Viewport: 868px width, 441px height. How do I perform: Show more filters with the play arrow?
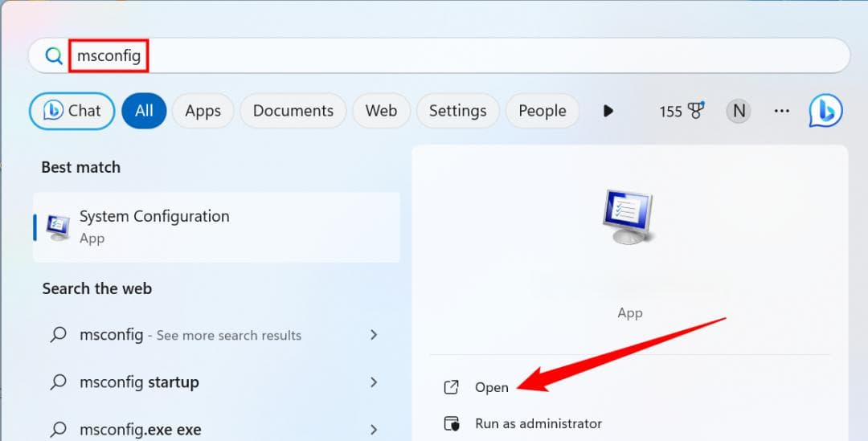(608, 111)
